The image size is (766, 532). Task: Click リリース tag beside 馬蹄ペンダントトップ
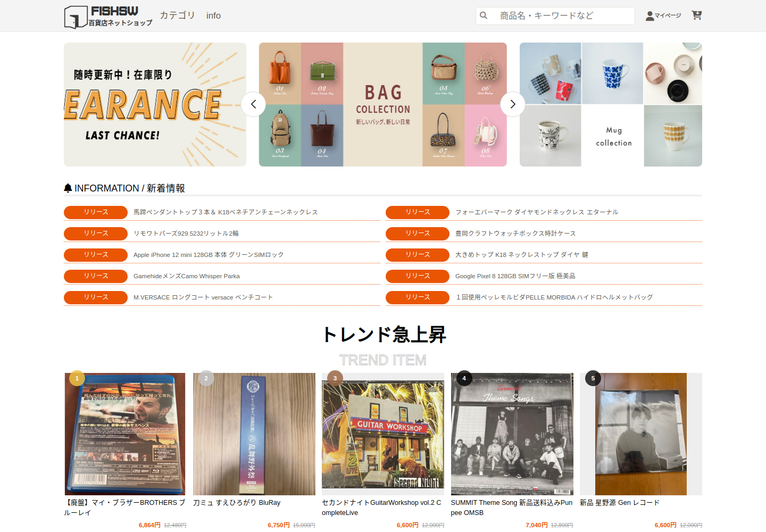[x=96, y=212]
